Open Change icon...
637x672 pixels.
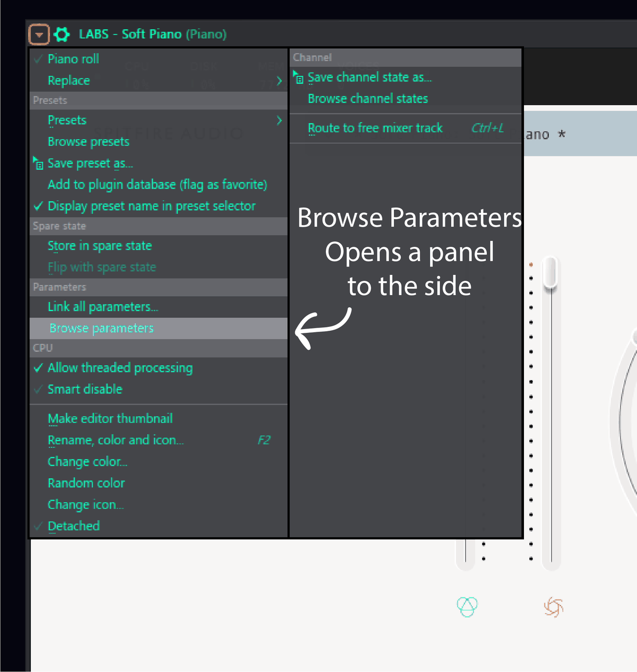point(158,505)
